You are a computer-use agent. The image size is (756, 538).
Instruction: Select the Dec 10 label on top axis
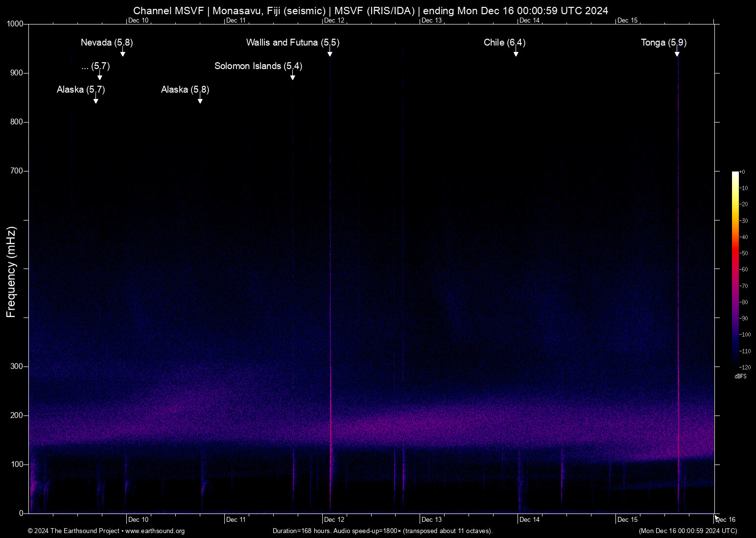(x=138, y=20)
